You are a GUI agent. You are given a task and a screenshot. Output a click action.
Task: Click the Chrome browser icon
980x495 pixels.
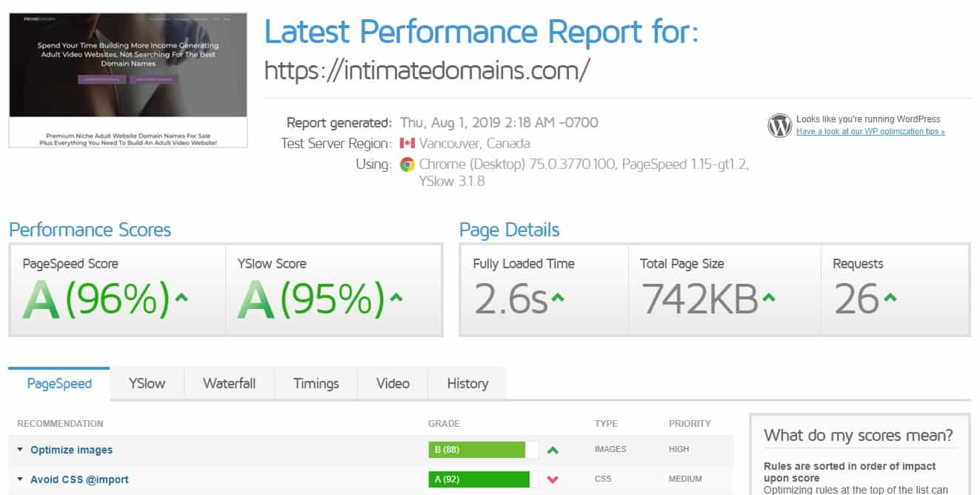(x=407, y=165)
